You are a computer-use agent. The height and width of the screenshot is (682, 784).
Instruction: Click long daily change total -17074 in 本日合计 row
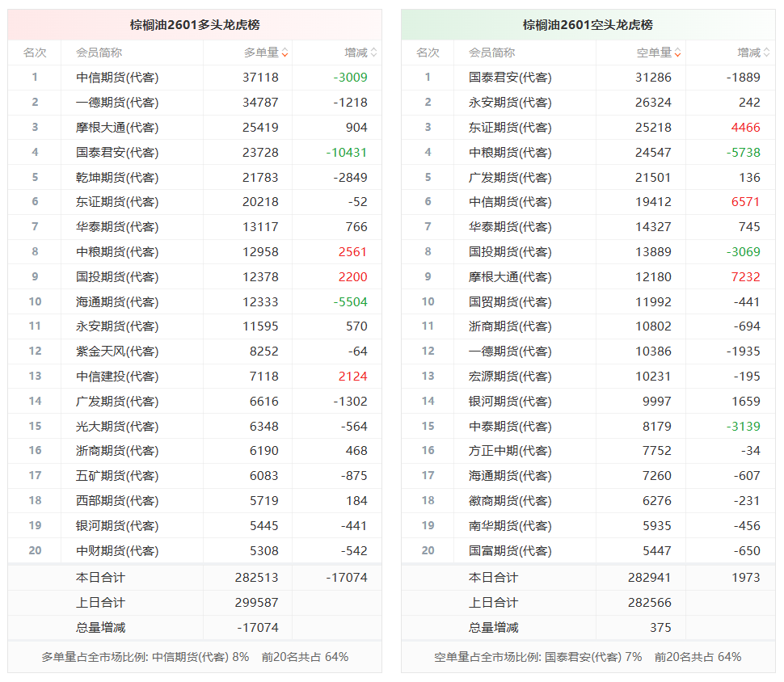tap(347, 578)
